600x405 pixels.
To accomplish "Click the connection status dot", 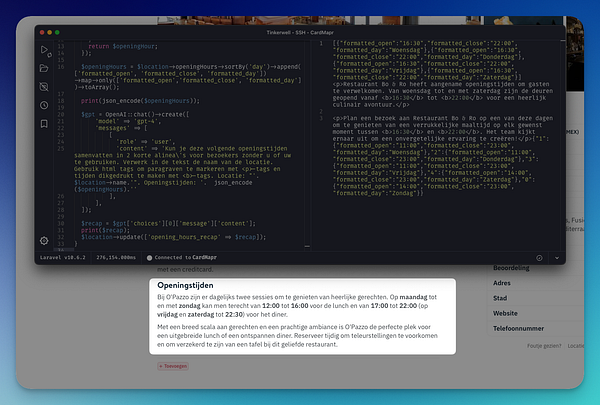I will point(149,258).
